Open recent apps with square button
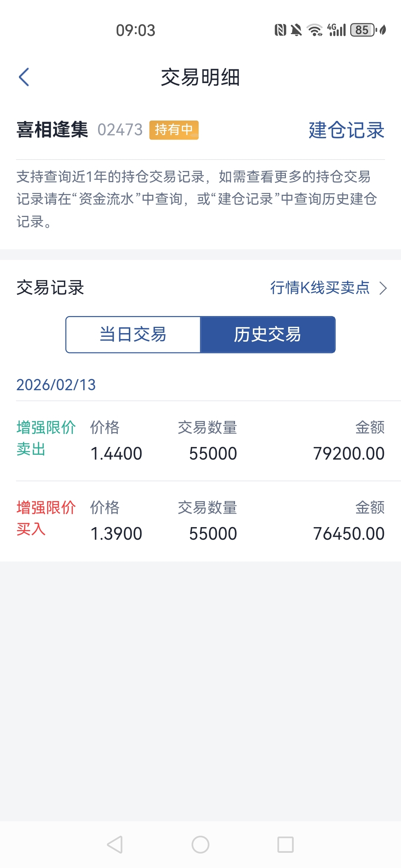The height and width of the screenshot is (868, 401). (286, 845)
